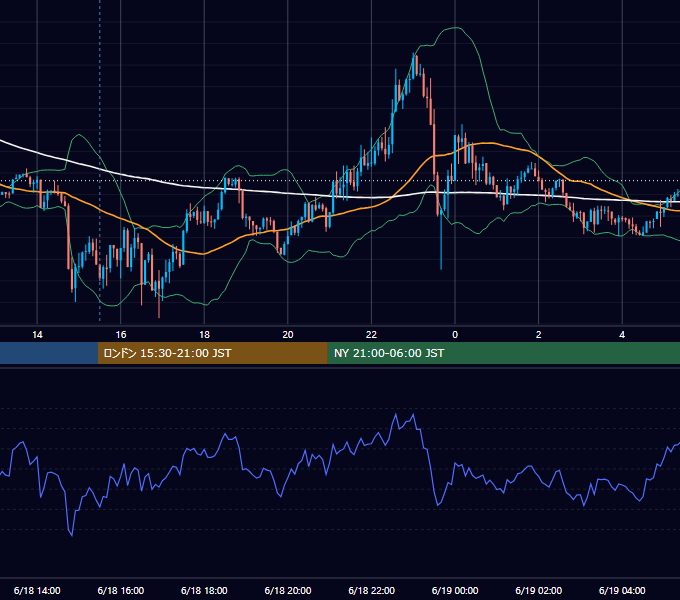Click the 6/18 14:00 date label
The width and height of the screenshot is (680, 600).
[37, 590]
